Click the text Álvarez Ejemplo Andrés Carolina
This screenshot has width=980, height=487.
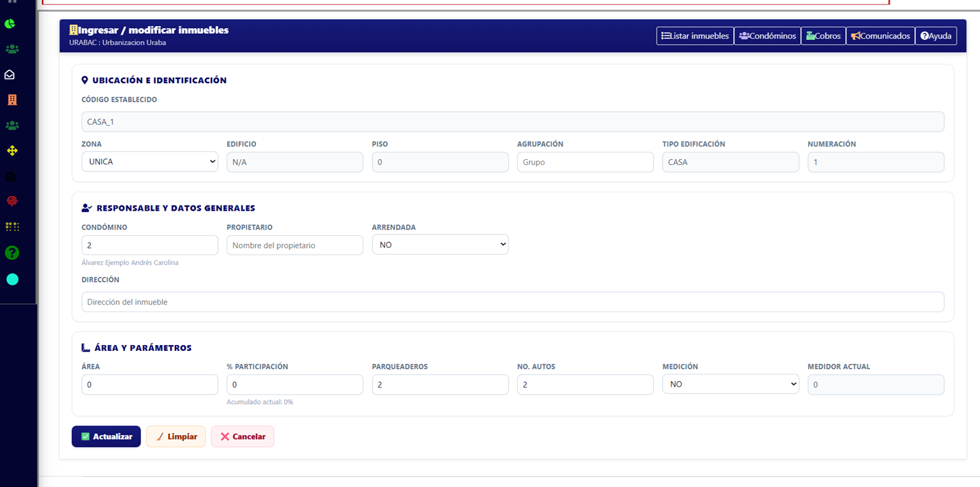[130, 262]
